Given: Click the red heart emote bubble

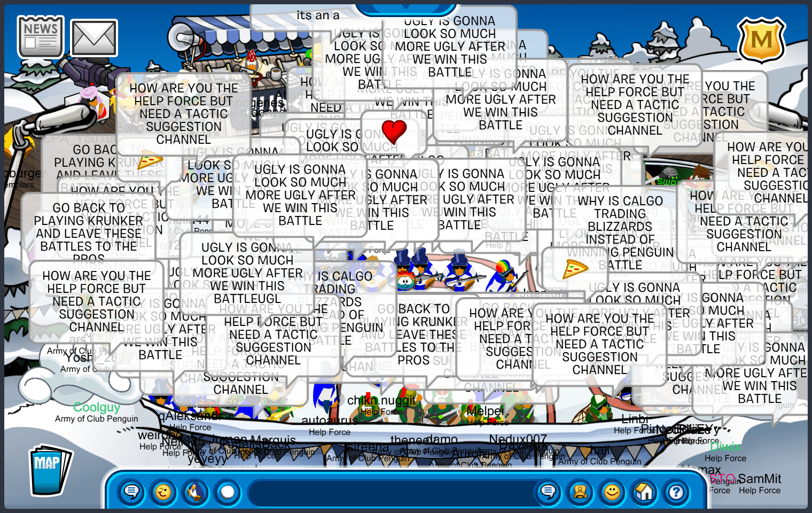Looking at the screenshot, I should coord(394,132).
